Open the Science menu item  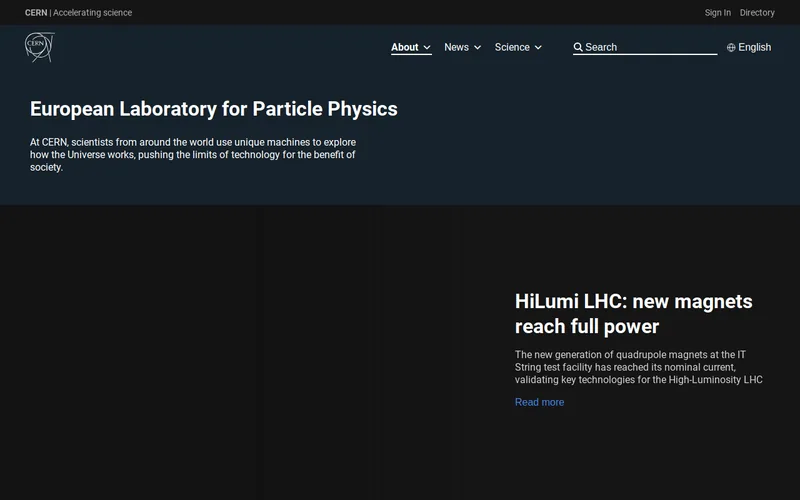[512, 47]
